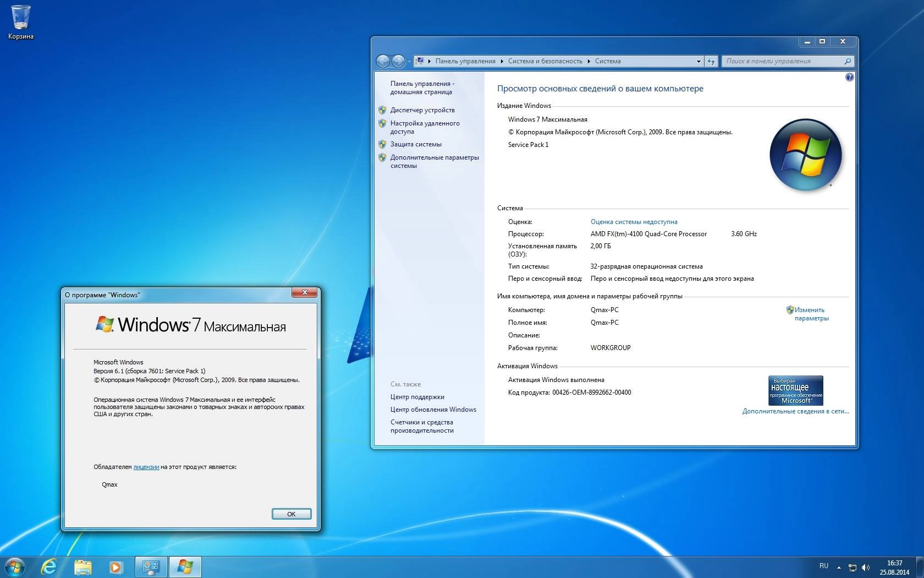The image size is (924, 578).
Task: Click shield icon beside Диспетчер устройств
Action: pyautogui.click(x=382, y=110)
